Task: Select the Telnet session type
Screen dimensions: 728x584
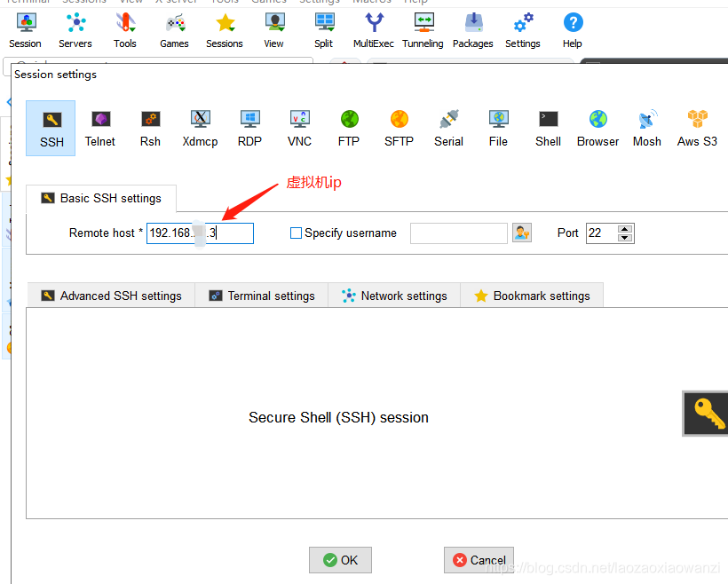Action: [100, 128]
